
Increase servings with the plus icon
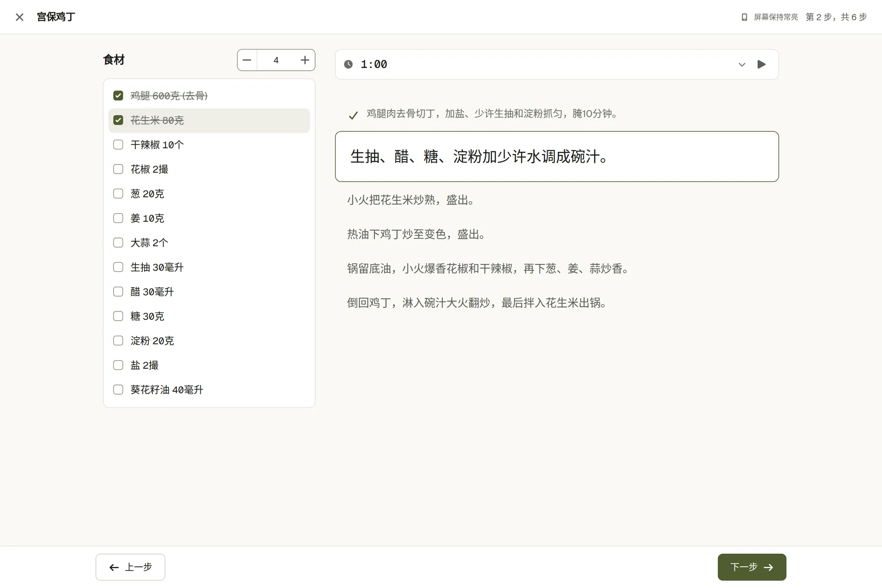pos(305,60)
